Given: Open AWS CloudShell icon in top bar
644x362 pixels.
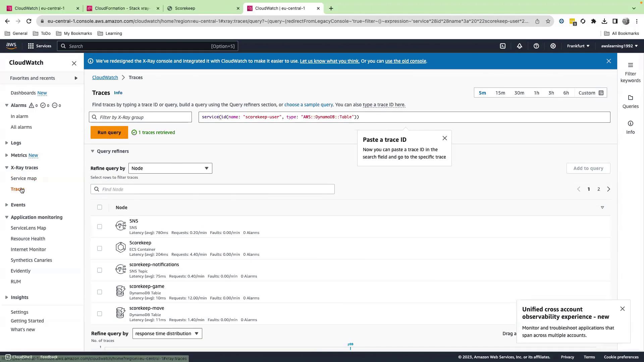Looking at the screenshot, I should (502, 46).
